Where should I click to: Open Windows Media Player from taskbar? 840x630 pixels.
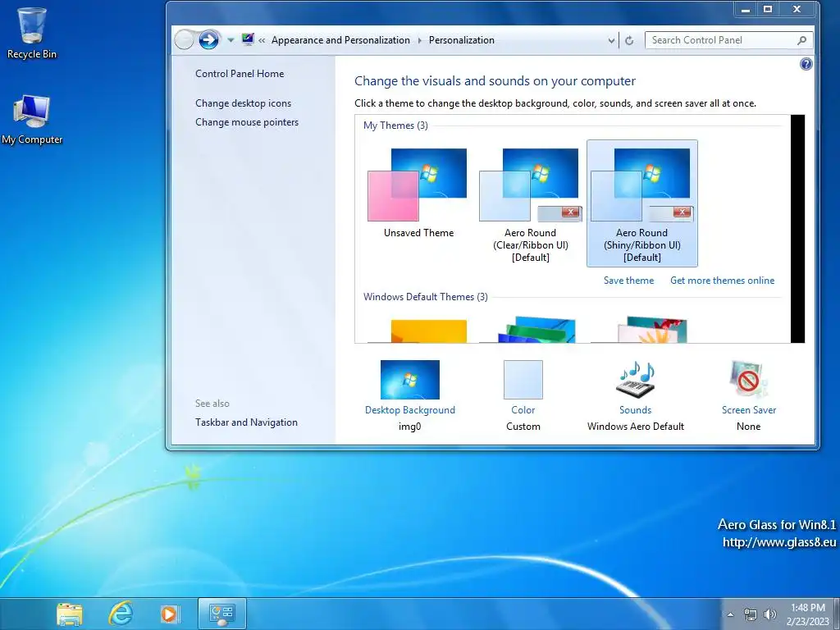(x=169, y=614)
